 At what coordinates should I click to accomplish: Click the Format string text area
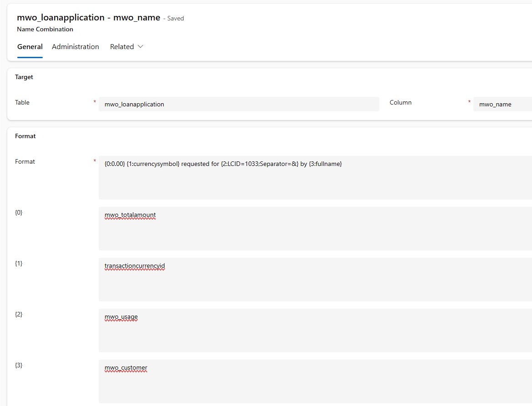tap(315, 178)
